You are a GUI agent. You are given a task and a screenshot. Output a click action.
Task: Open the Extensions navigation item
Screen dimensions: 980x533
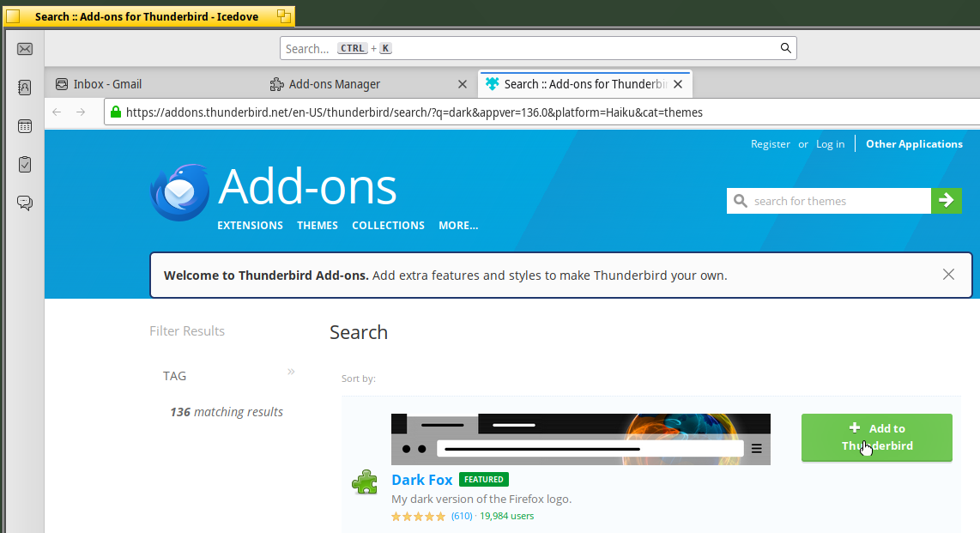pos(250,226)
